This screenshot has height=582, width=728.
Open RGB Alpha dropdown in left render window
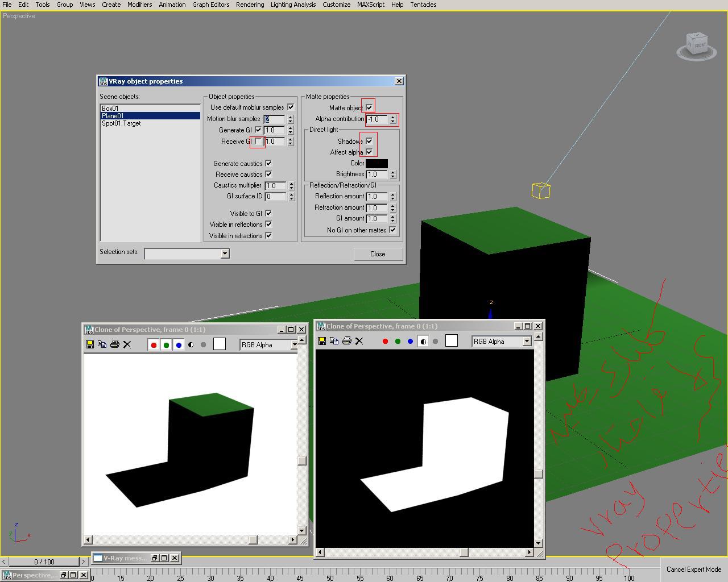[x=295, y=344]
